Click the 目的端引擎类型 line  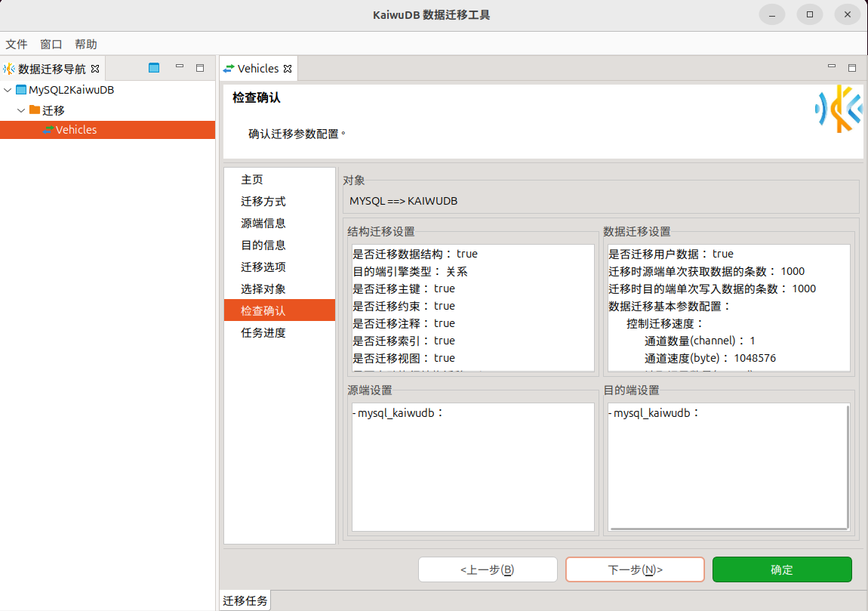pyautogui.click(x=410, y=271)
